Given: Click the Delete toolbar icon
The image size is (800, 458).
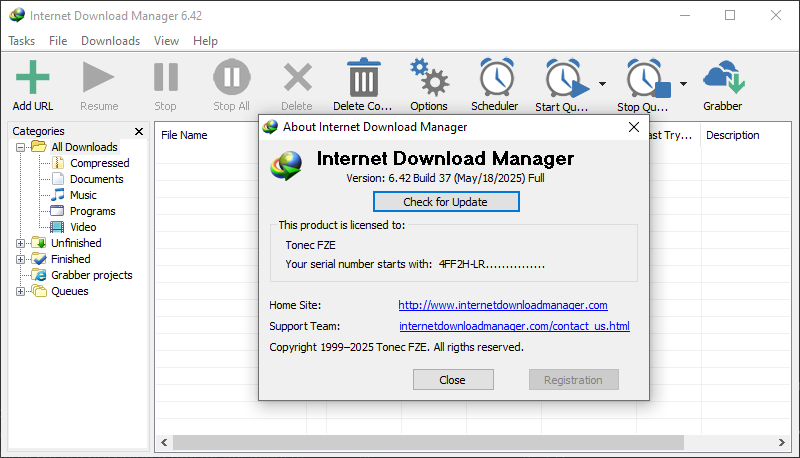Looking at the screenshot, I should point(297,77).
